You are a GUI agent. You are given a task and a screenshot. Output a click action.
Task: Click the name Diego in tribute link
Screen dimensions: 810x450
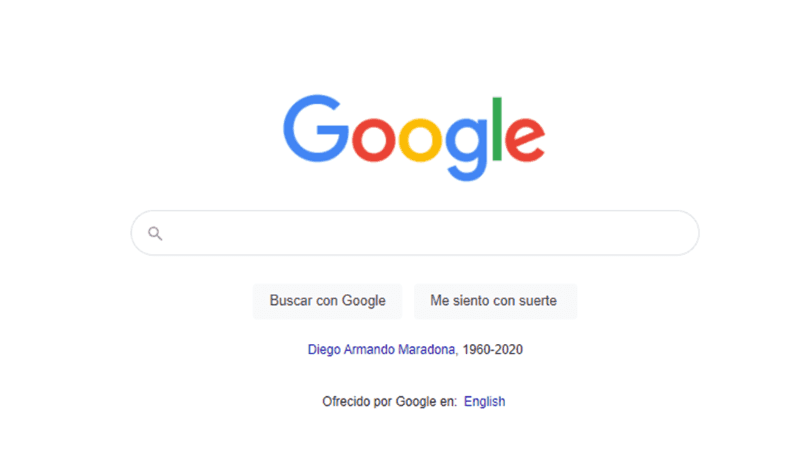coord(324,350)
